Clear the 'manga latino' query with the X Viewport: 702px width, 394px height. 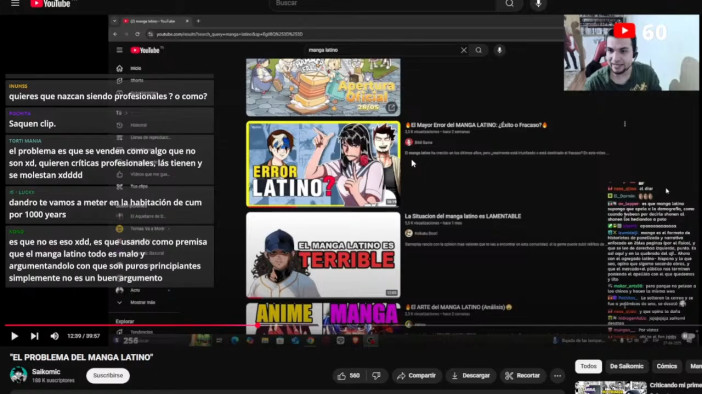point(464,50)
